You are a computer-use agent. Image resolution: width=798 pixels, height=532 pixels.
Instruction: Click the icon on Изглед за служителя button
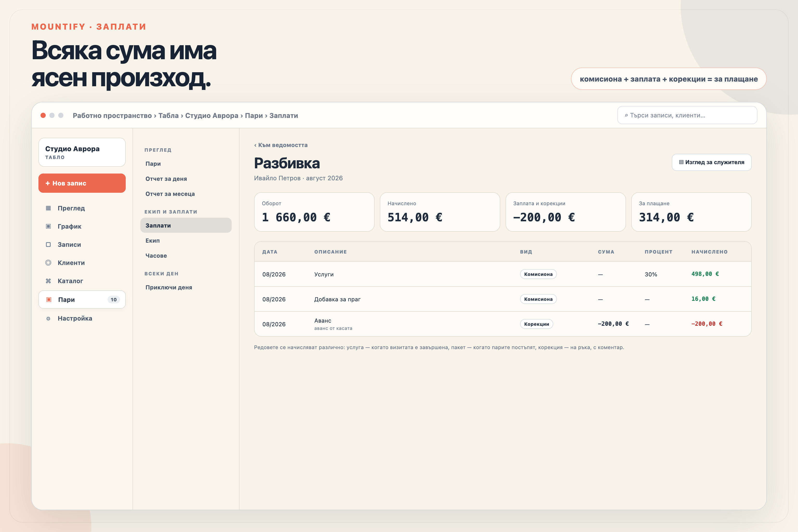pyautogui.click(x=681, y=162)
